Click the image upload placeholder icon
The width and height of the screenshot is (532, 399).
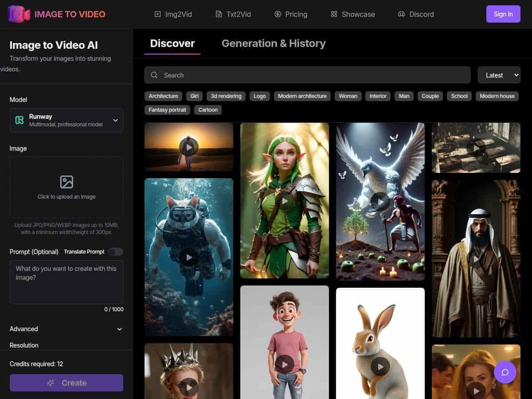click(66, 182)
